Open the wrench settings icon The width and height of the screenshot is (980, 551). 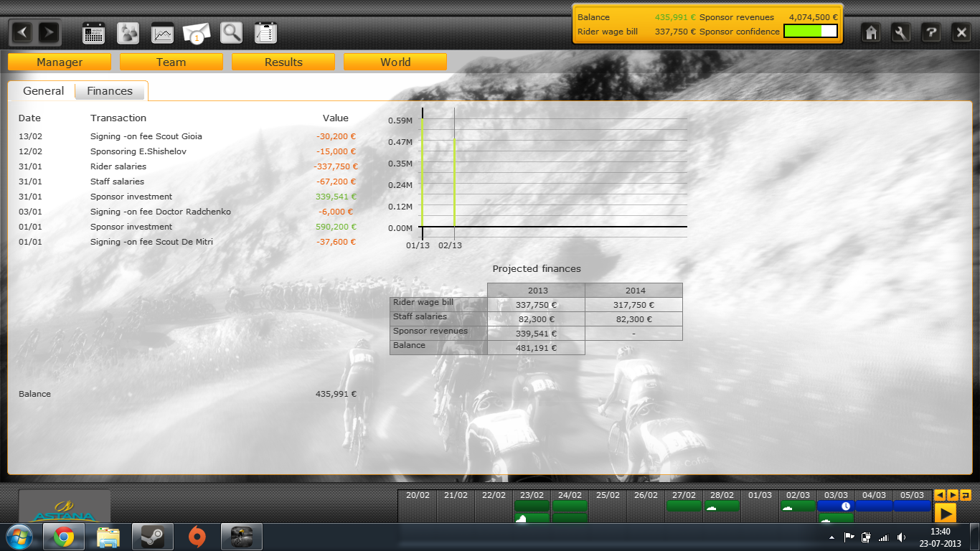[901, 32]
